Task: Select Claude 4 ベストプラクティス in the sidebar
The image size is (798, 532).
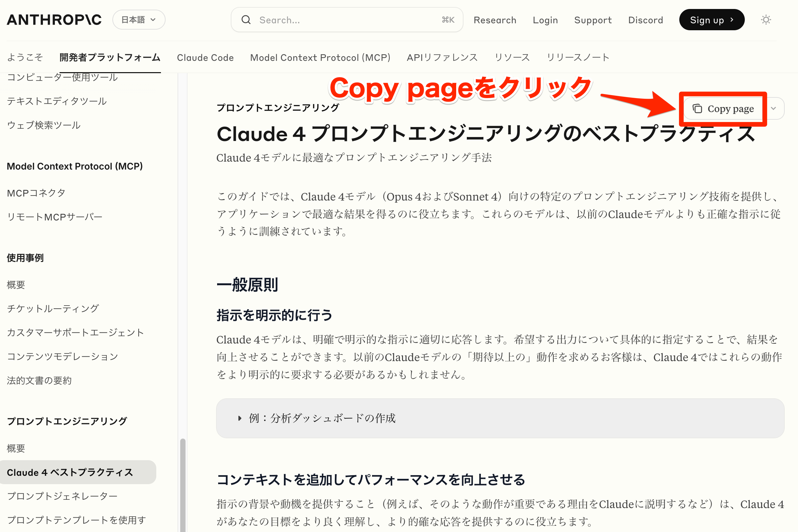Action: pyautogui.click(x=78, y=472)
